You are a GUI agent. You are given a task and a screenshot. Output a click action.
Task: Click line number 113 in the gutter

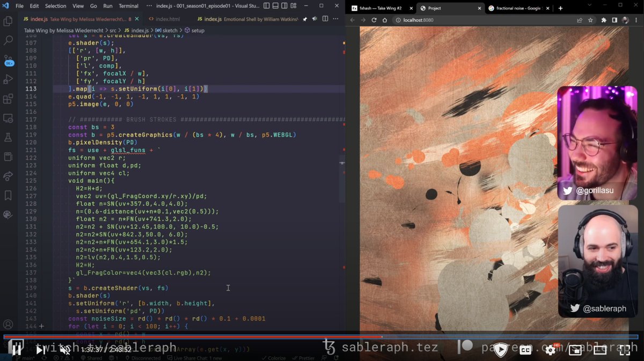click(31, 89)
